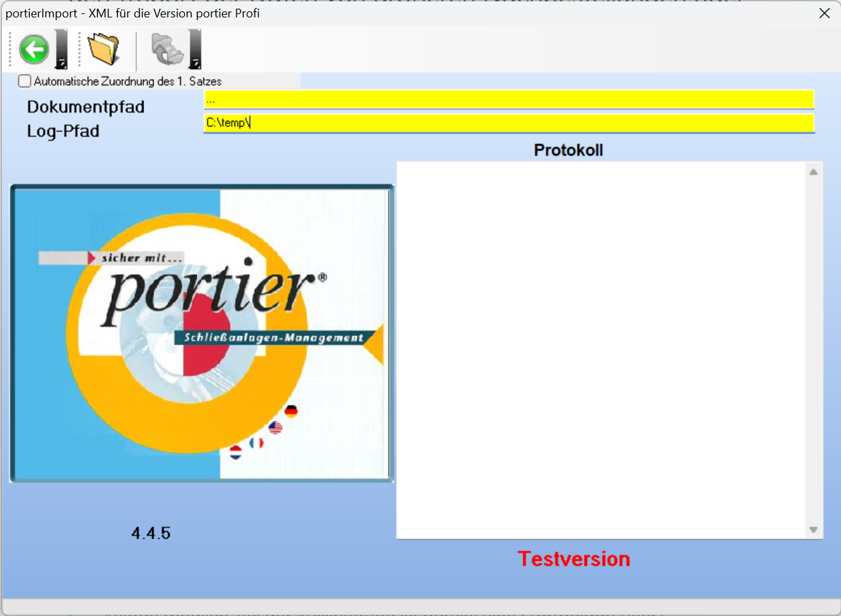This screenshot has width=841, height=616.
Task: Enable 'Automatische Zuordnung des 1. Satzes'
Action: (x=24, y=81)
